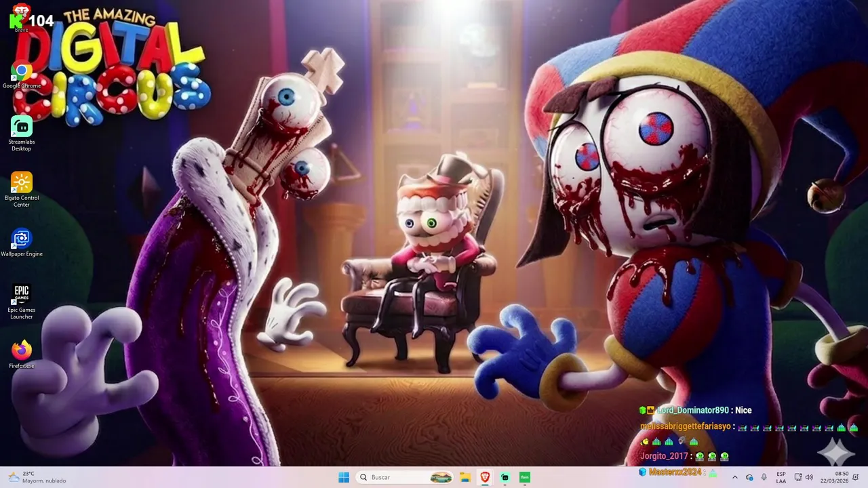The image size is (868, 488).
Task: Open the cloud sync tray icon
Action: [x=749, y=477]
